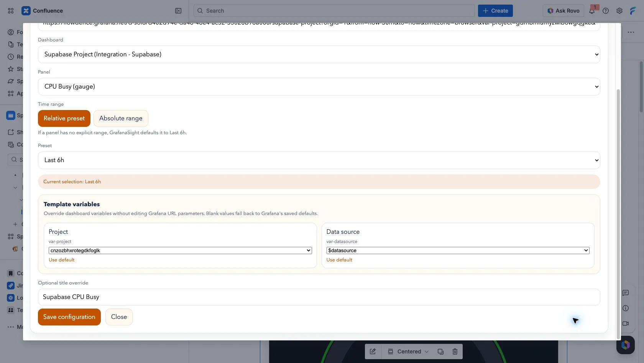Click 'Current selection: Last 6h' text
This screenshot has width=644, height=363.
coord(72,182)
